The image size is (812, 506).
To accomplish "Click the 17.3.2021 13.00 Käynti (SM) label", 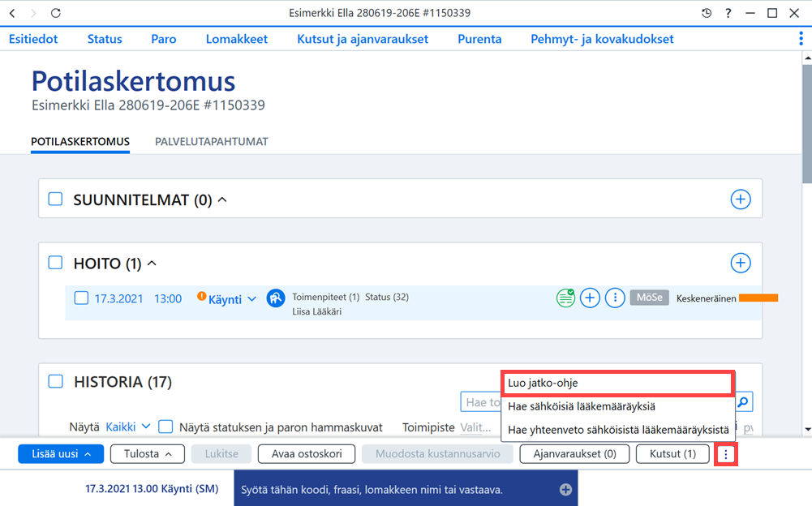I will [x=152, y=489].
